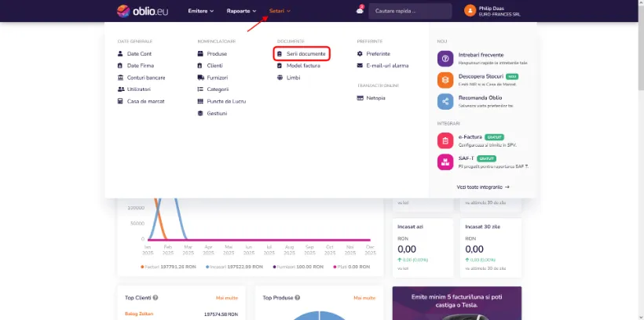The image size is (644, 320).
Task: Click the Top Produse help icon
Action: [297, 298]
